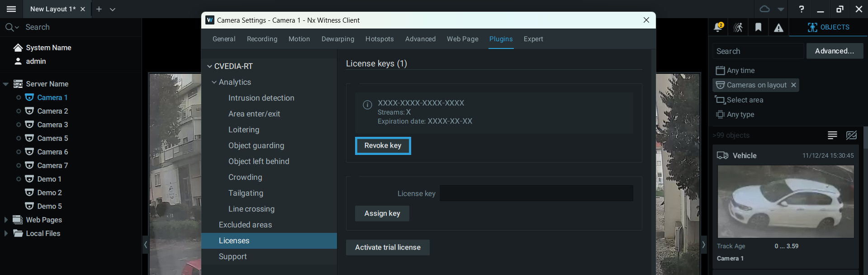Select Camera 1 camera icon in tree
This screenshot has width=868, height=275.
(29, 97)
